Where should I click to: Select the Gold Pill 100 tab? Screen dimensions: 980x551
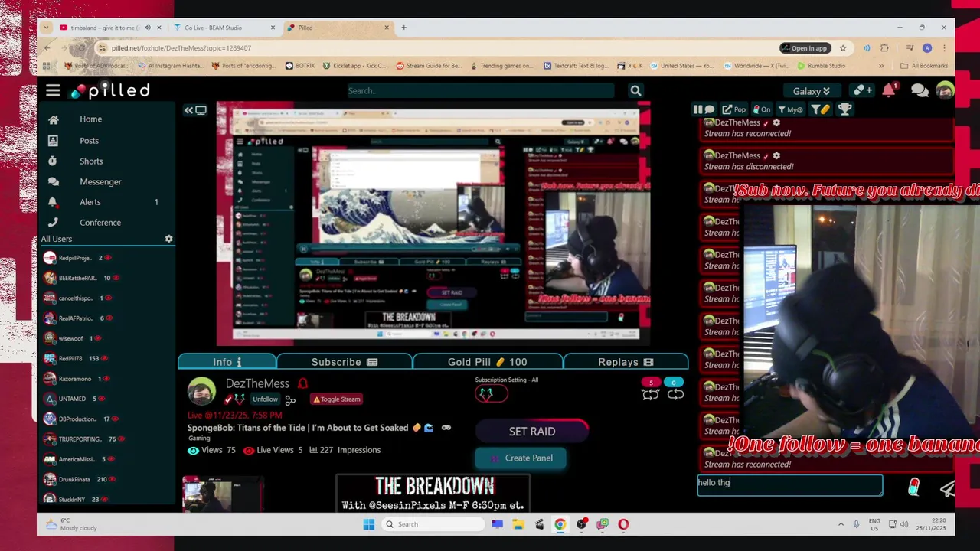487,362
